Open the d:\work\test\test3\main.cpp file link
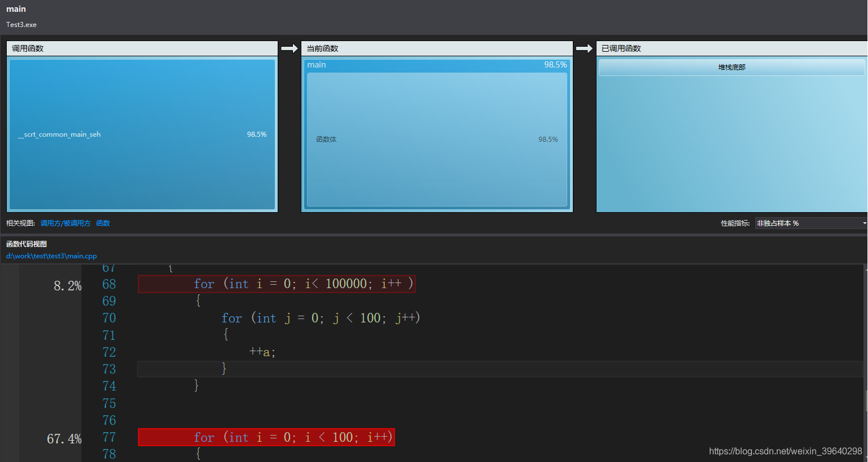 coord(51,256)
